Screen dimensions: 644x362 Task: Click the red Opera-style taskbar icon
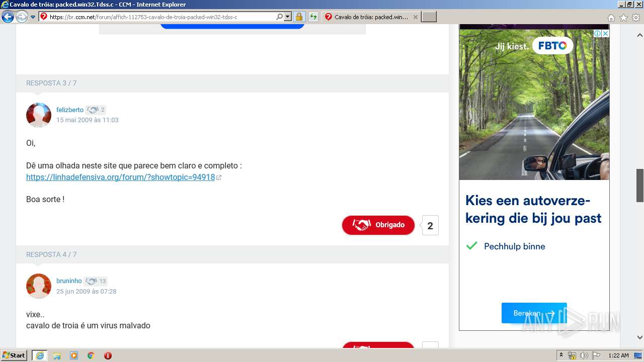click(x=108, y=355)
